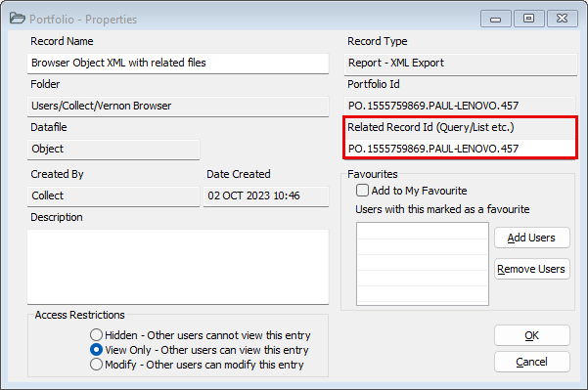588x390 pixels.
Task: Click 'Users with this marked as a favourite' text
Action: [x=442, y=209]
